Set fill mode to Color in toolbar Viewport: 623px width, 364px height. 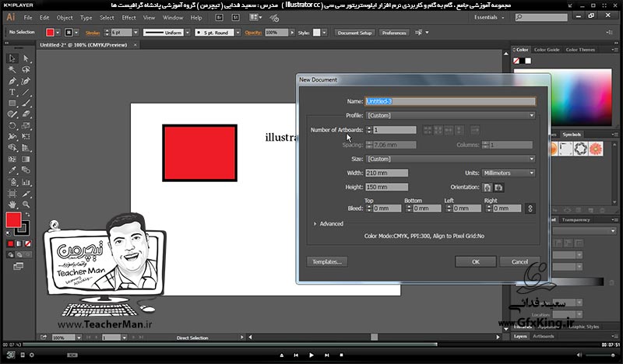point(11,243)
